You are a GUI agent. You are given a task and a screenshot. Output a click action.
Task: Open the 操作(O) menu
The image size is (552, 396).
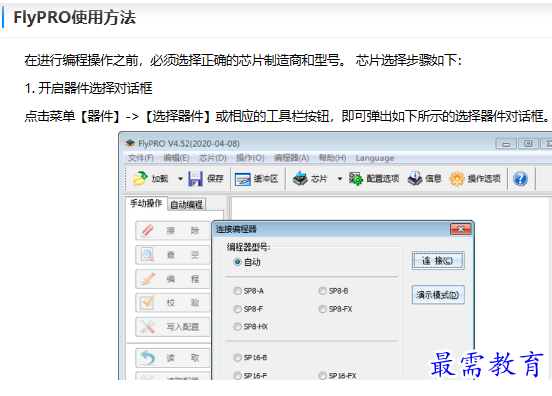(x=250, y=158)
